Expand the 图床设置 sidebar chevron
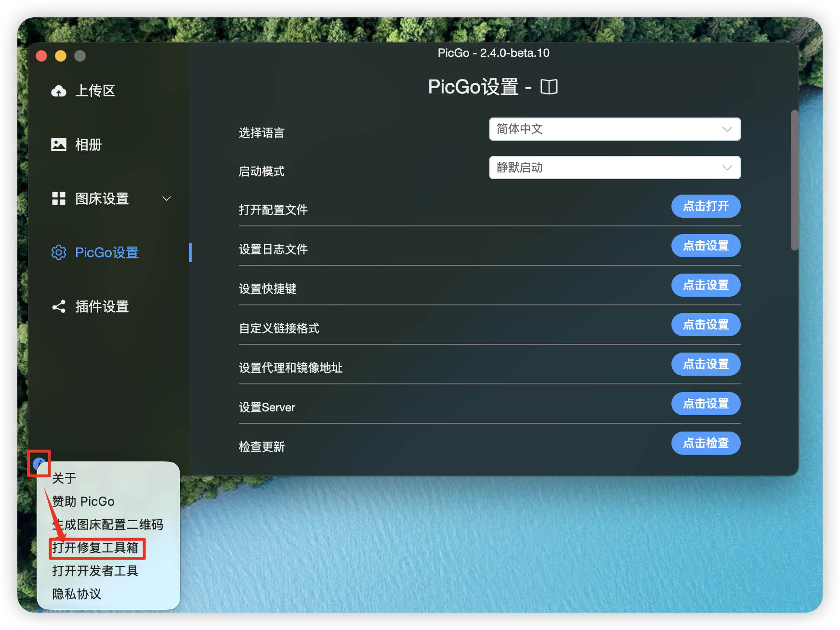840x630 pixels. tap(167, 198)
